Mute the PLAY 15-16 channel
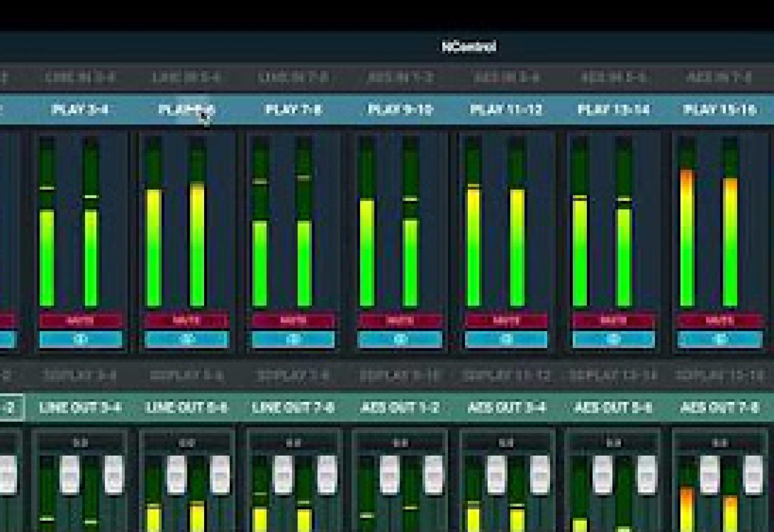This screenshot has width=774, height=532. coord(720,320)
